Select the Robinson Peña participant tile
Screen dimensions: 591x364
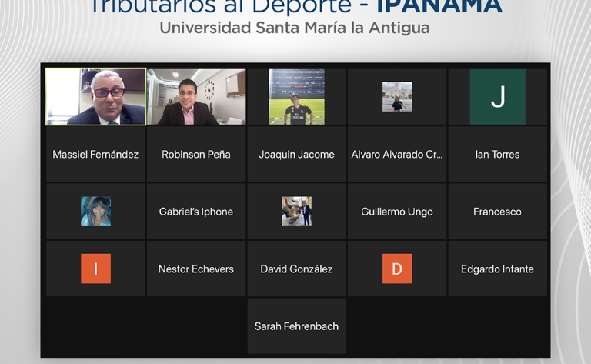[196, 155]
